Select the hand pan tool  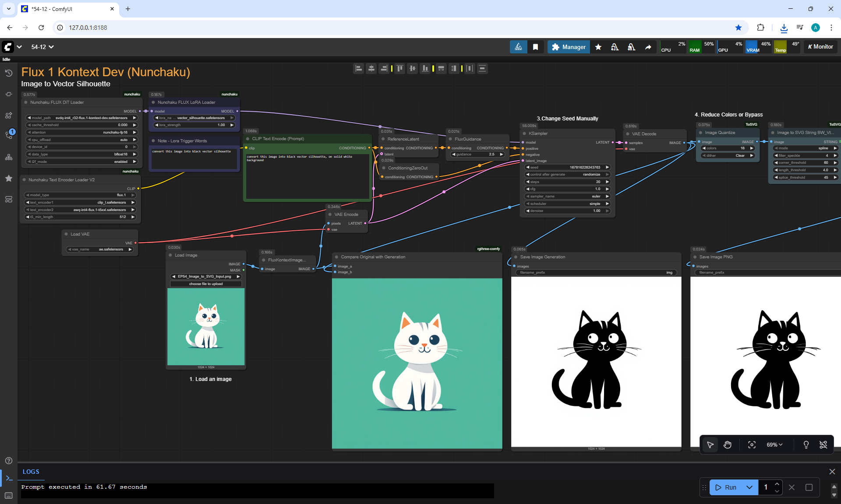pyautogui.click(x=728, y=445)
